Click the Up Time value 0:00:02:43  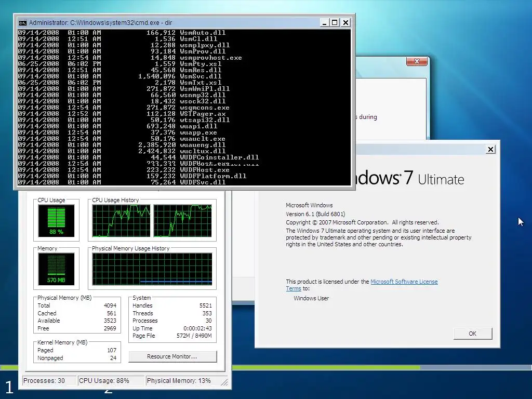[x=198, y=328]
